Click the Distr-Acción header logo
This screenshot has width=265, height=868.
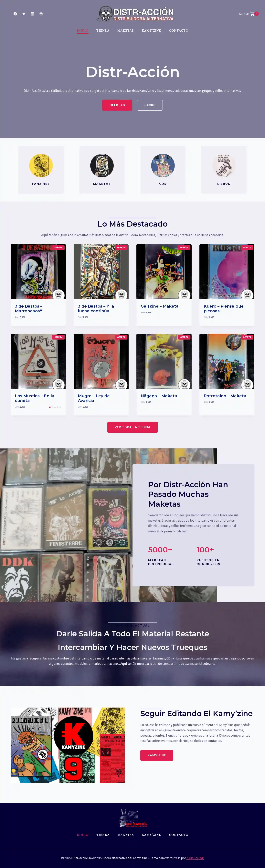(135, 14)
